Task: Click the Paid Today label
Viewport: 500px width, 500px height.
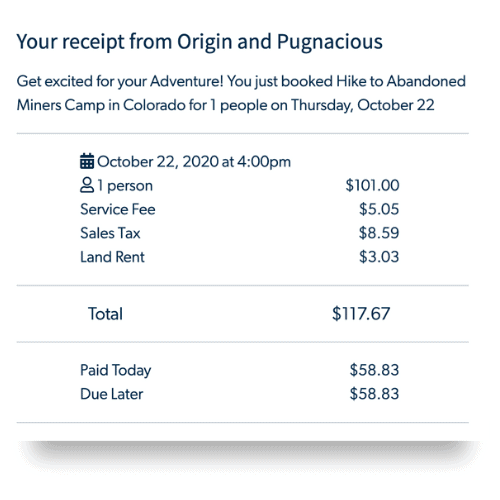Action: tap(116, 370)
